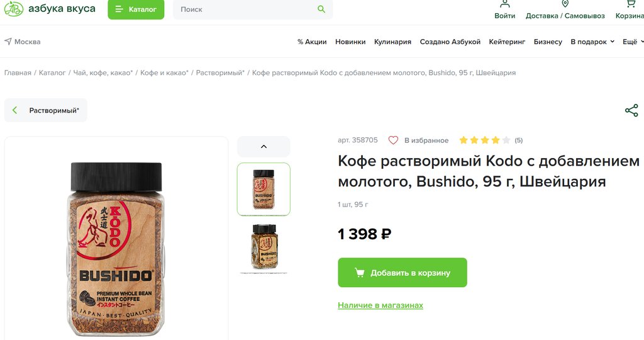Image resolution: width=644 pixels, height=340 pixels.
Task: Click the Москва city location arrow
Action: [8, 42]
